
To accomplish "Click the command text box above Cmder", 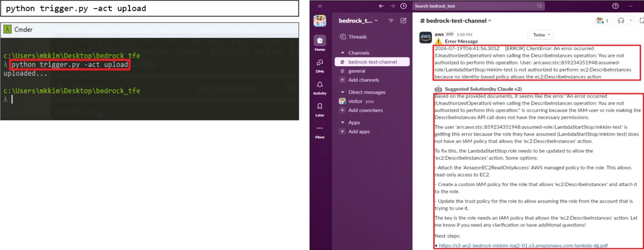I will (150, 8).
